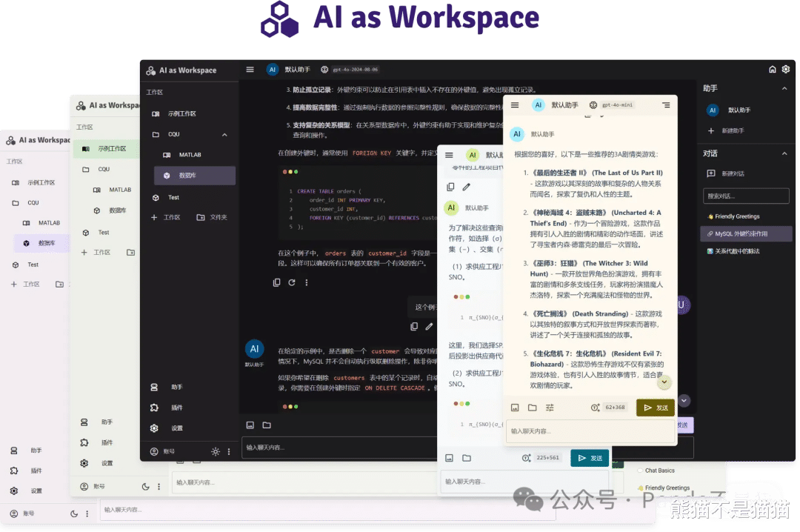Copy the dark window AI message
This screenshot has height=532, width=800.
click(x=276, y=282)
